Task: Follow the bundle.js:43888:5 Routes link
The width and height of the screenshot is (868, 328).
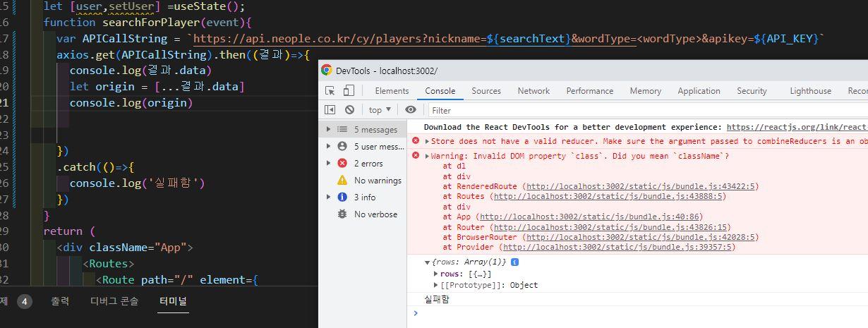Action: 608,196
